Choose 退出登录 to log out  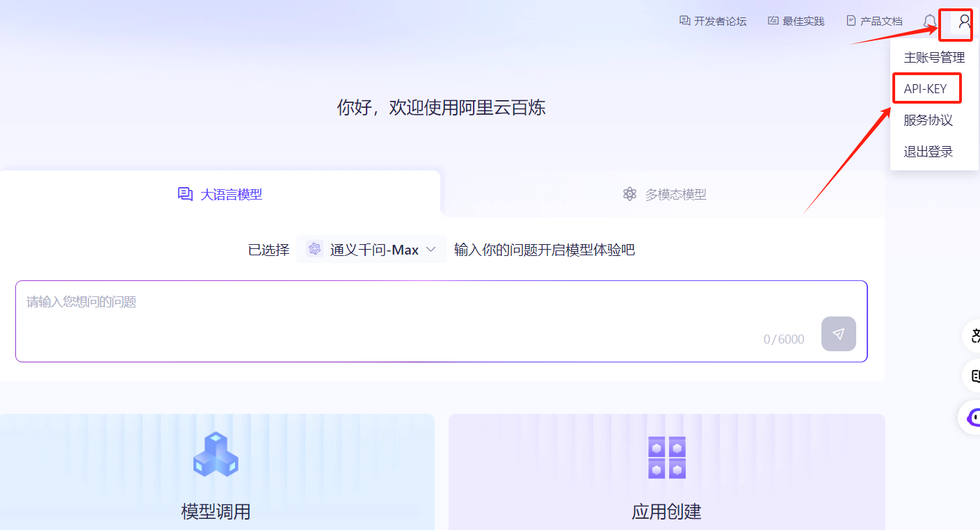coord(928,152)
